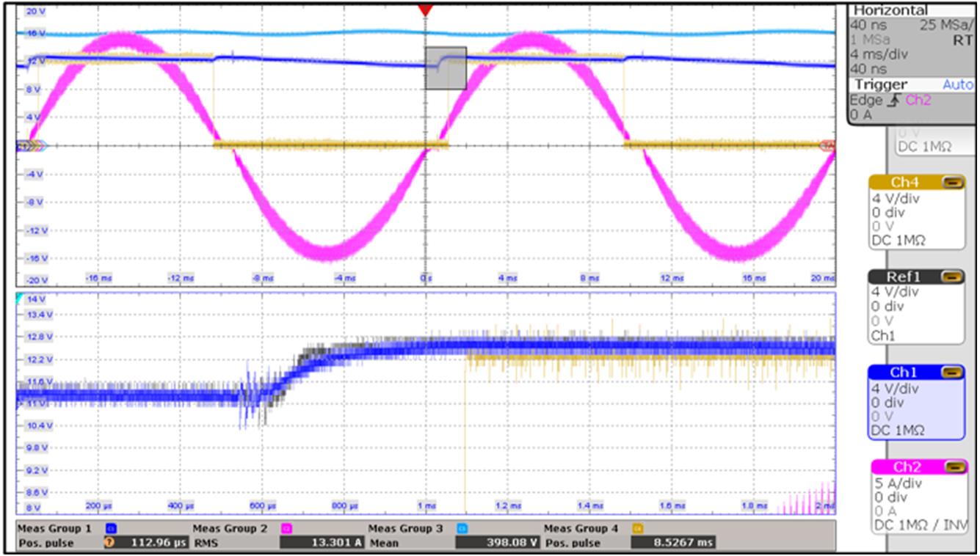
Task: Click the Meas Group 1 blue channel icon
Action: coord(111,528)
